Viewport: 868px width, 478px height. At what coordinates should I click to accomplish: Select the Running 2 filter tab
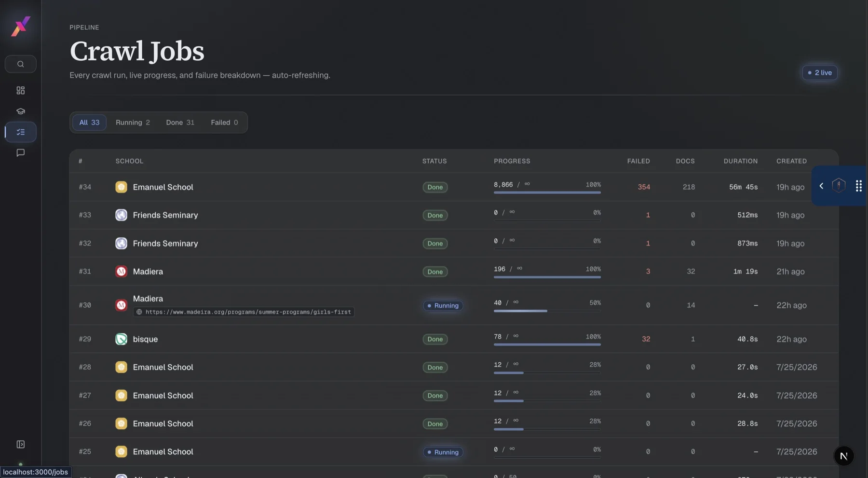pyautogui.click(x=133, y=123)
